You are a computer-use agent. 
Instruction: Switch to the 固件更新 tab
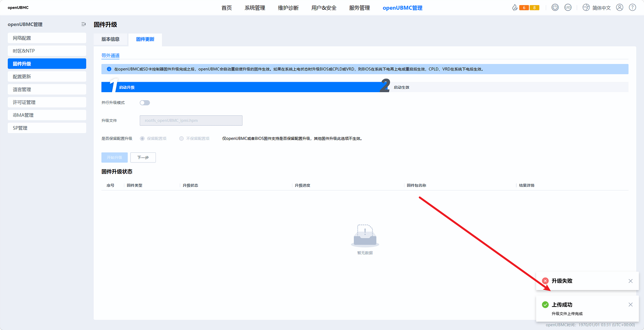(x=145, y=39)
